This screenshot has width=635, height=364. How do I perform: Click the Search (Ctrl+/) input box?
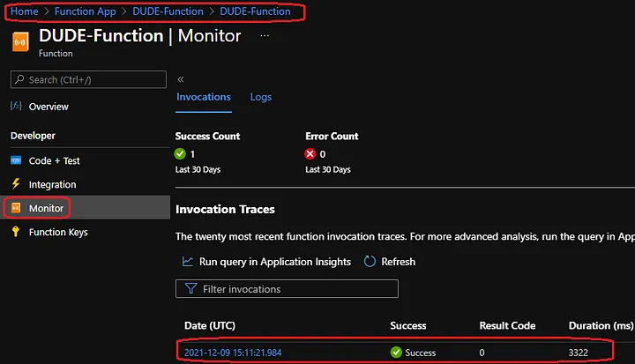click(x=88, y=80)
